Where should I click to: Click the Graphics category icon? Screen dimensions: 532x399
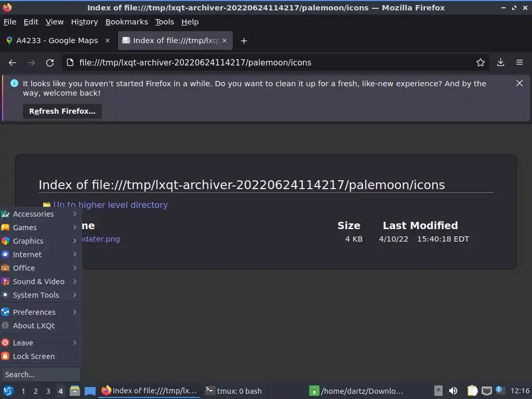pyautogui.click(x=5, y=241)
